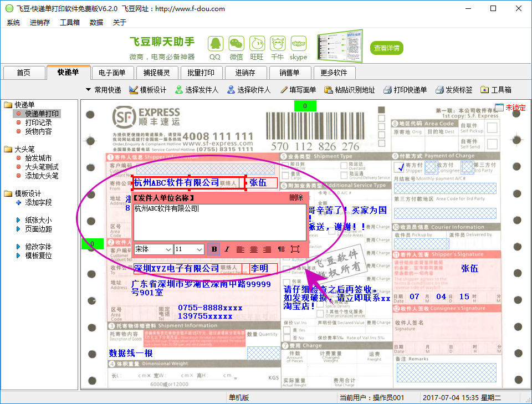Expand the 常用快递 dropdown
This screenshot has width=532, height=404.
click(104, 90)
